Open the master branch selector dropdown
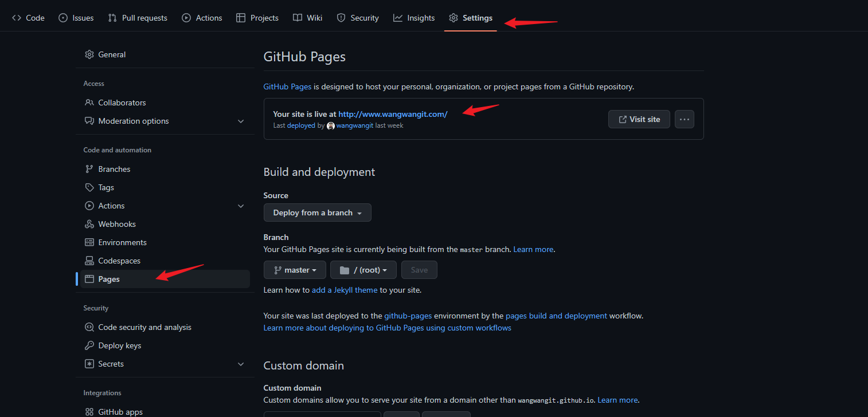868x417 pixels. click(x=295, y=270)
